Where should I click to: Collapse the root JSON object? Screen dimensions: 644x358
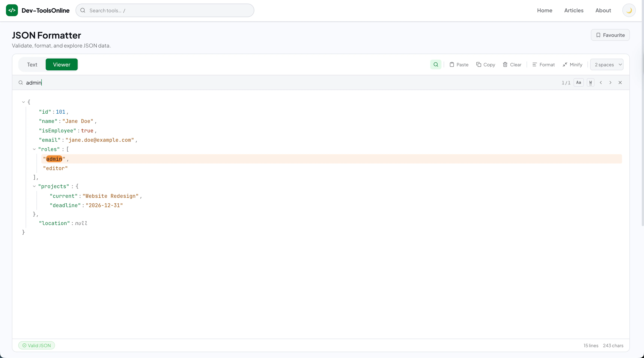pyautogui.click(x=23, y=102)
